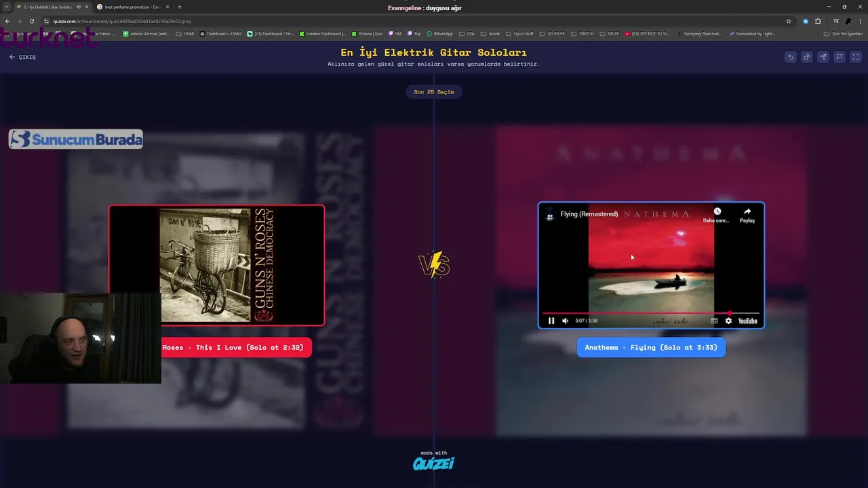This screenshot has height=488, width=868.
Task: Open the GTA bookmarks folder
Action: (x=467, y=34)
